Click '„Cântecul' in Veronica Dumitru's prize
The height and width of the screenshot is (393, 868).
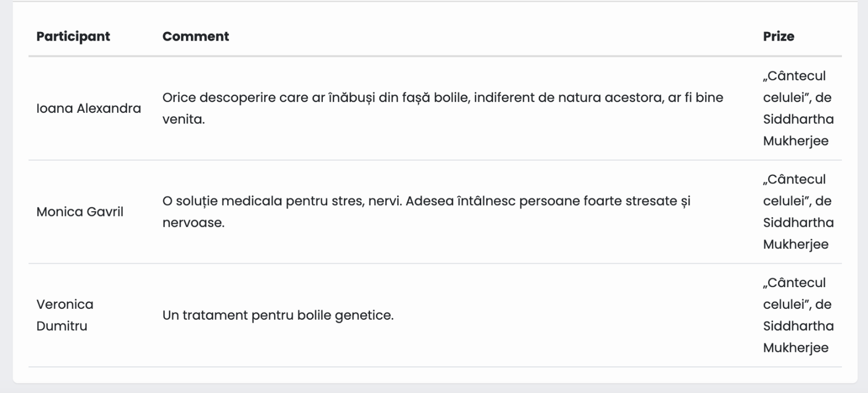(x=794, y=283)
